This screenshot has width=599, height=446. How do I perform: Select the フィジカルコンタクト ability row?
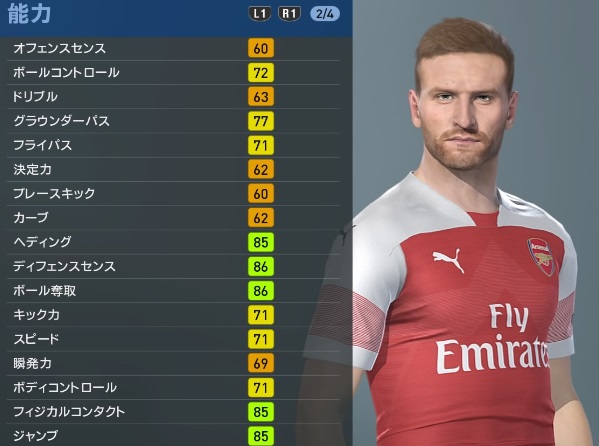pyautogui.click(x=173, y=412)
